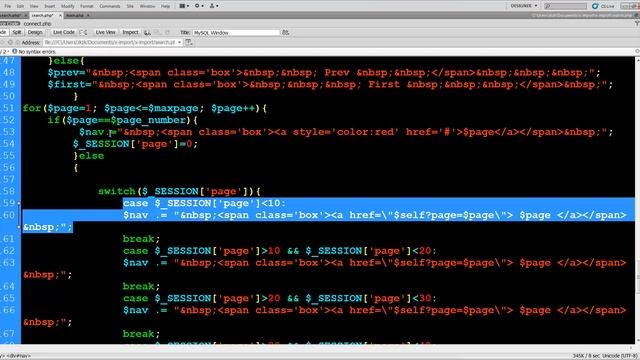
Task: Open the Help menu
Action: (165, 6)
